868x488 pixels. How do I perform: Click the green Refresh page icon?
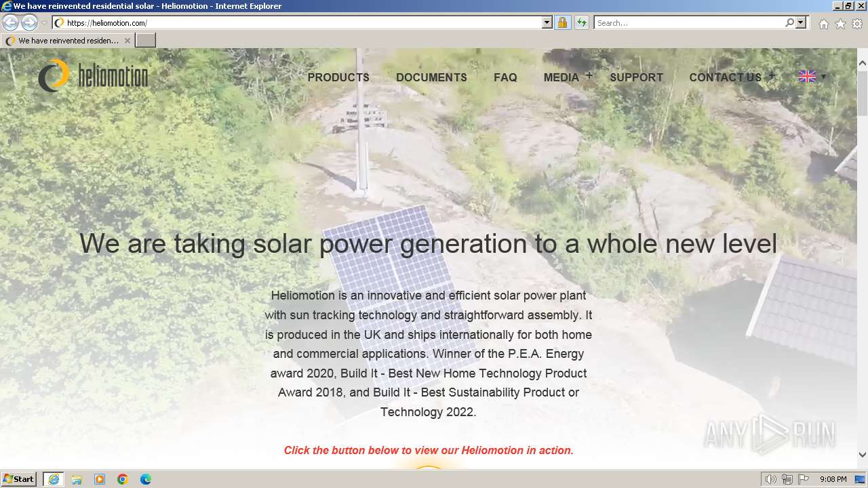(581, 22)
